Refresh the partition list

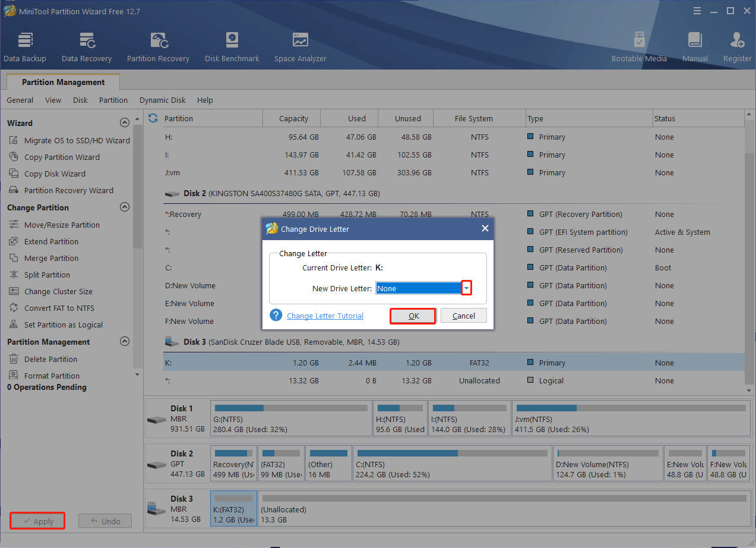tap(153, 118)
